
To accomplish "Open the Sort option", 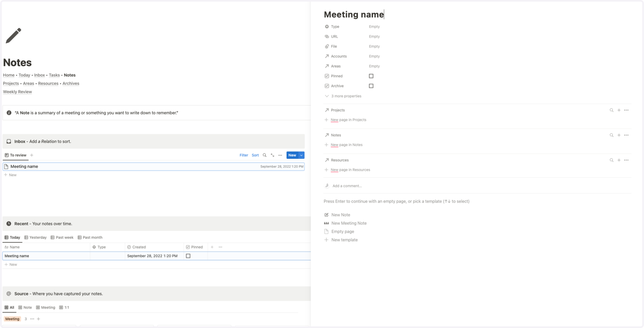I will pyautogui.click(x=255, y=155).
